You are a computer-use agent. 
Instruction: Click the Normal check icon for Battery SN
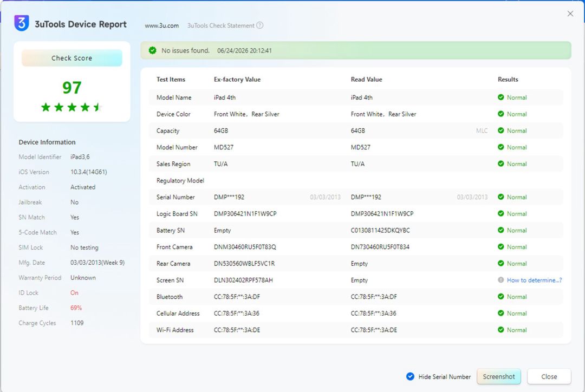tap(500, 230)
